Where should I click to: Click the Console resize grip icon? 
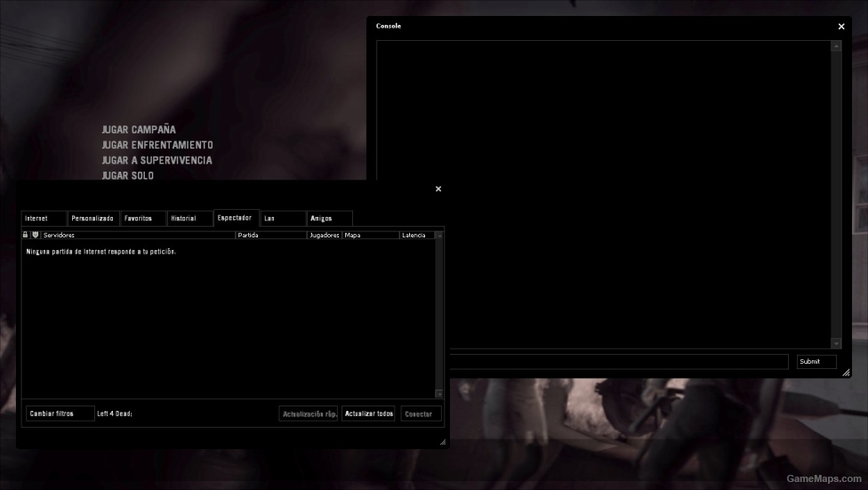click(846, 373)
